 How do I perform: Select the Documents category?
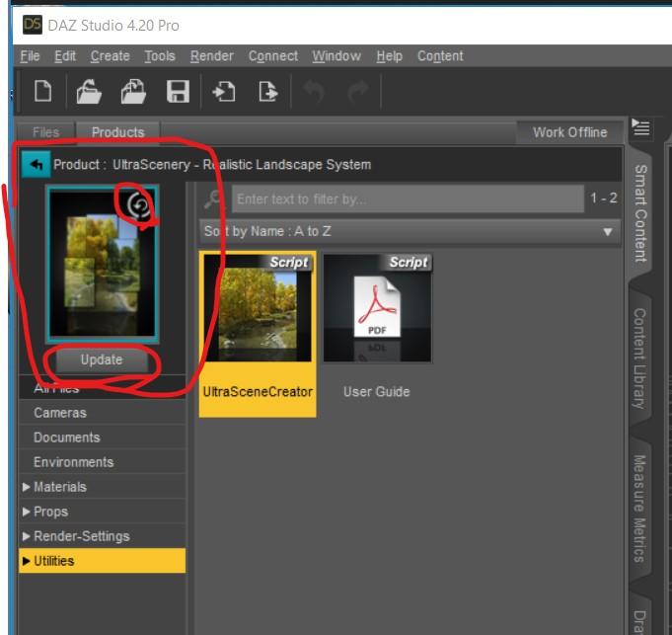pos(102,437)
